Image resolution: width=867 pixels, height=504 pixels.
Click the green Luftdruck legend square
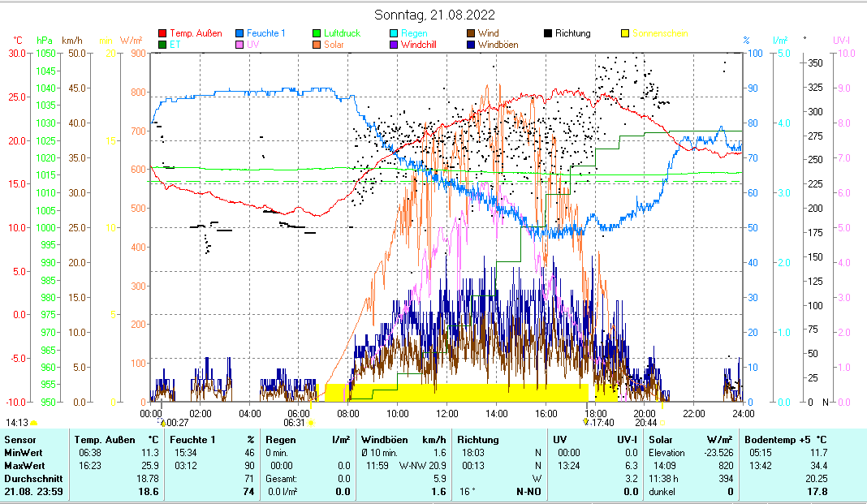coord(317,34)
